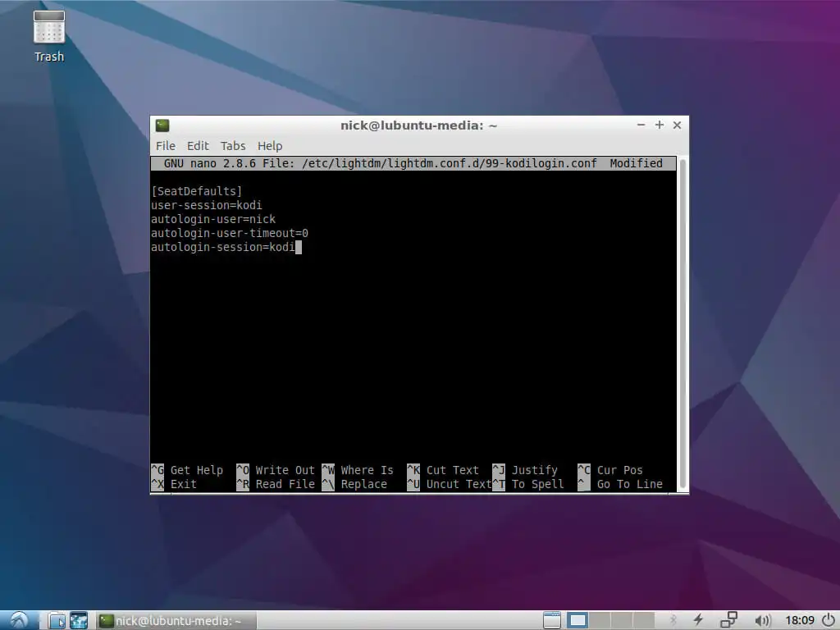Click the web browser launcher in taskbar
The width and height of the screenshot is (840, 630).
(79, 620)
